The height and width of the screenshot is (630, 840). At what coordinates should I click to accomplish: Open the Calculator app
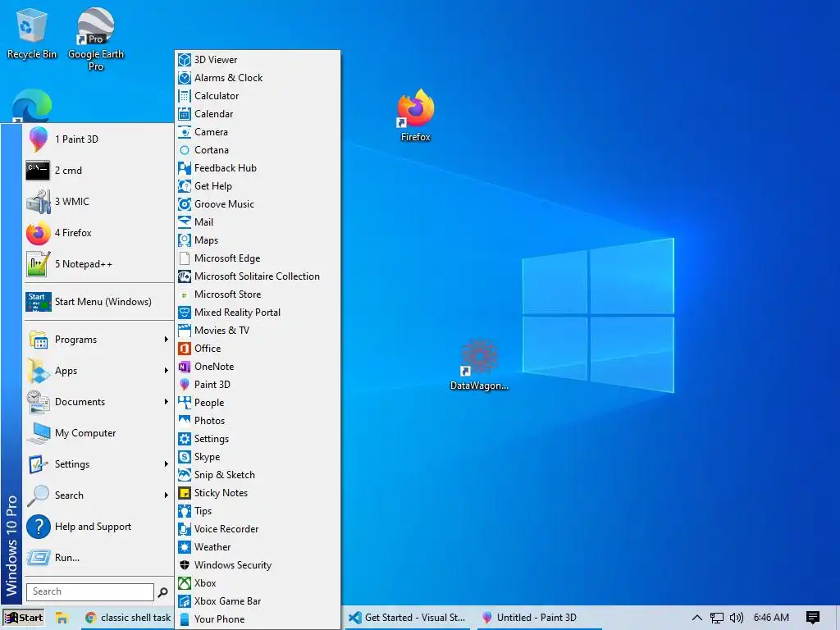(x=258, y=96)
